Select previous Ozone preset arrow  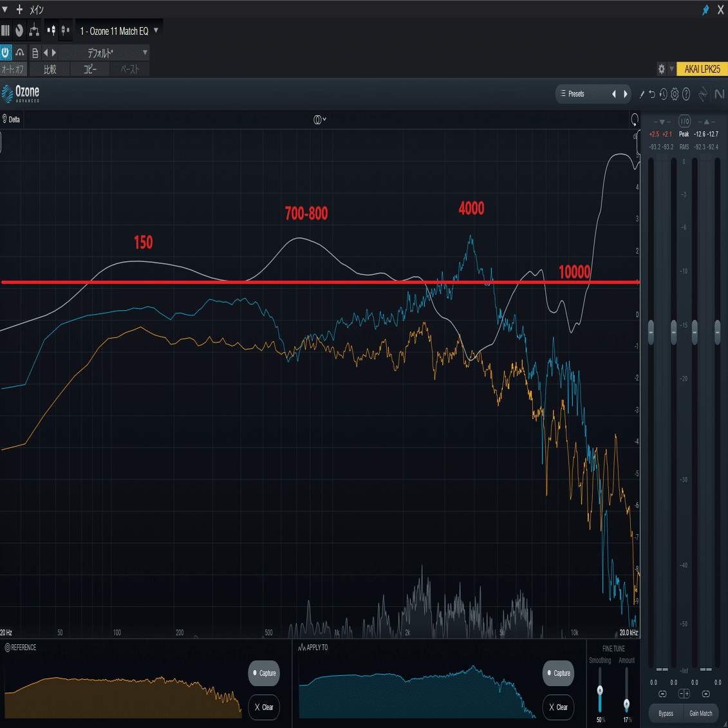[x=614, y=94]
